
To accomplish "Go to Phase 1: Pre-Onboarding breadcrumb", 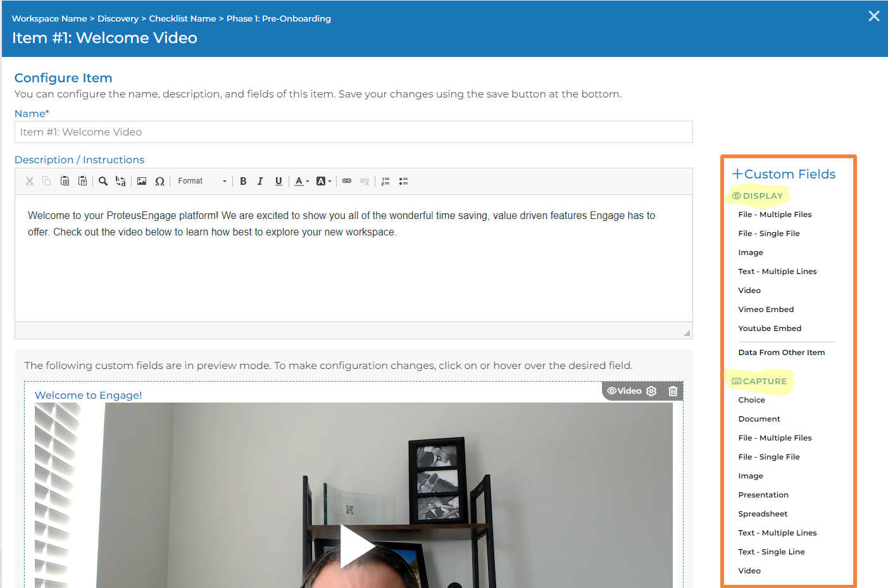I will 278,18.
